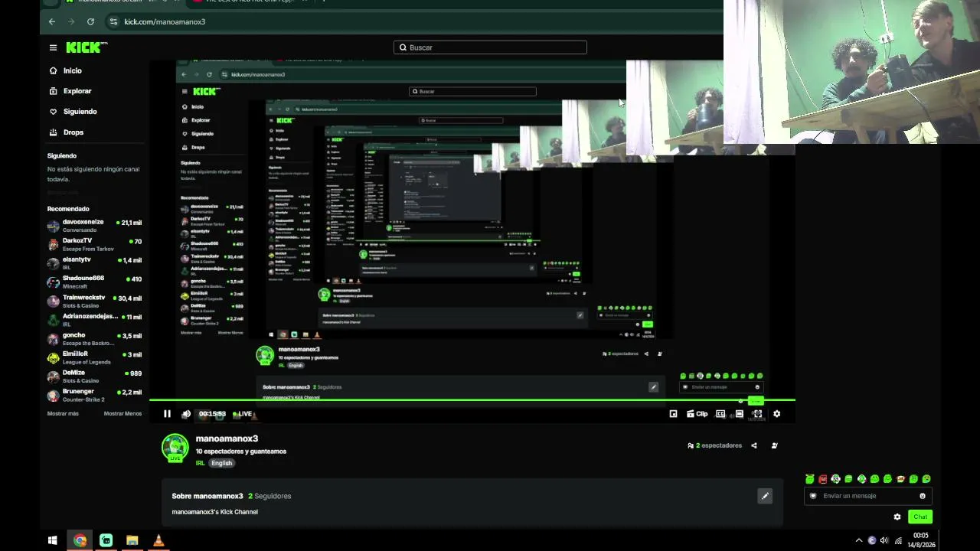Click the Buscar search field
The width and height of the screenshot is (980, 551).
point(490,47)
